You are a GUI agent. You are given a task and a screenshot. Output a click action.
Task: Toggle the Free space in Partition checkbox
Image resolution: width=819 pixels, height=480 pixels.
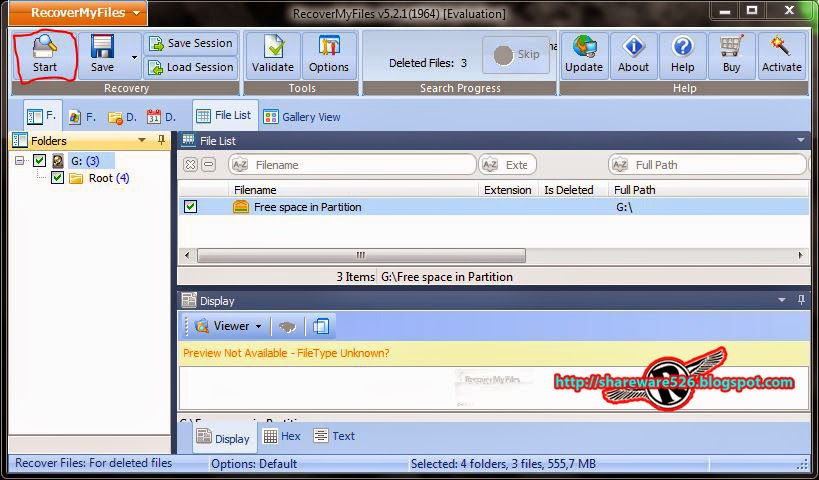pos(191,207)
